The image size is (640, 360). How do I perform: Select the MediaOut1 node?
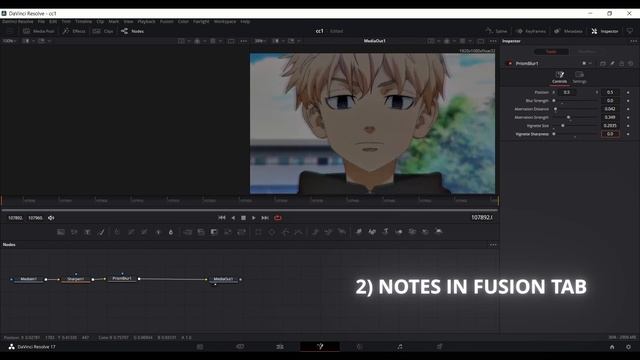[223, 279]
